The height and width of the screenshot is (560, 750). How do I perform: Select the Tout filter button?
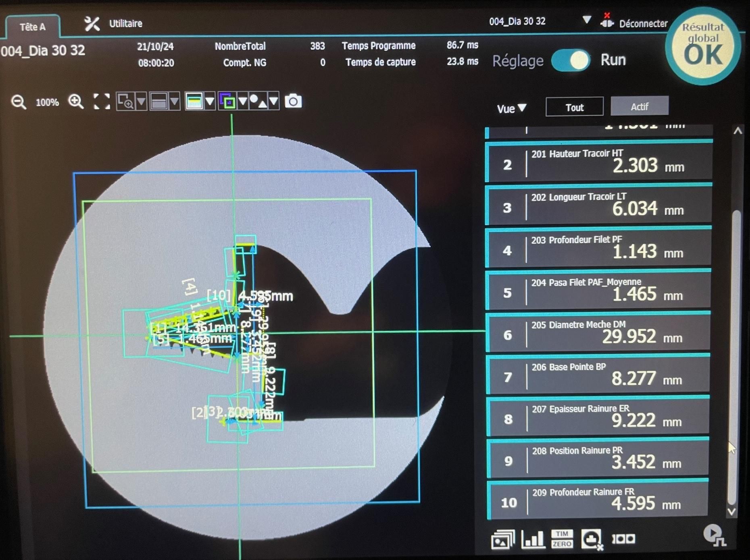click(575, 107)
